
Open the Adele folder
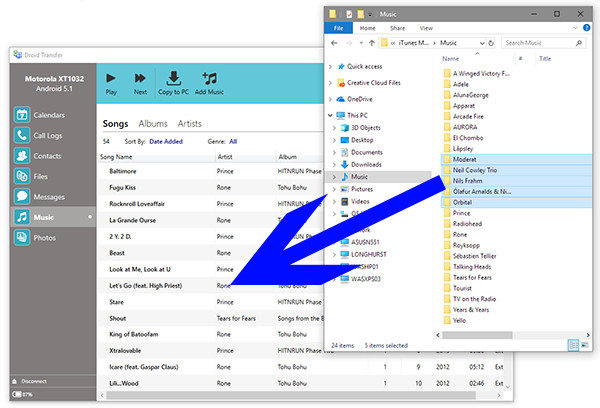click(461, 84)
